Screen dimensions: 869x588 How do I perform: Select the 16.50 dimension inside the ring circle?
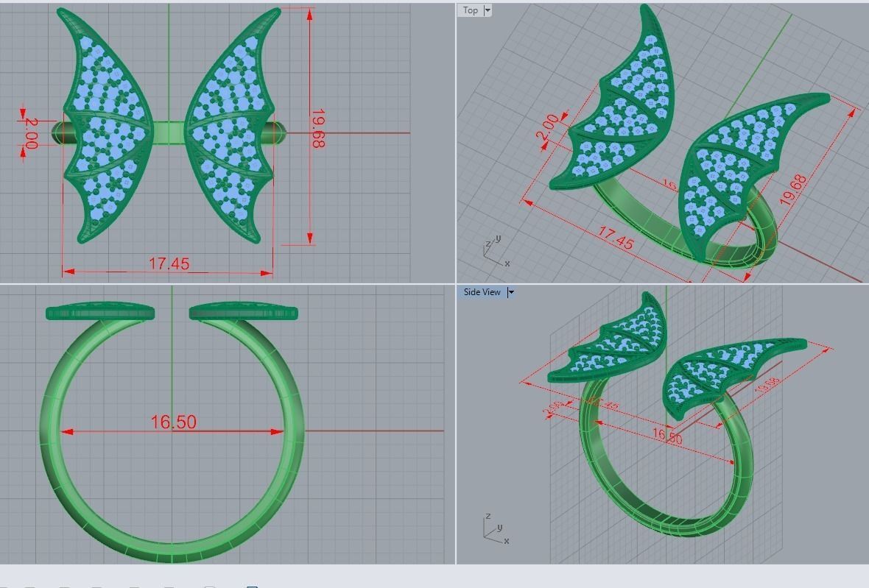(174, 422)
